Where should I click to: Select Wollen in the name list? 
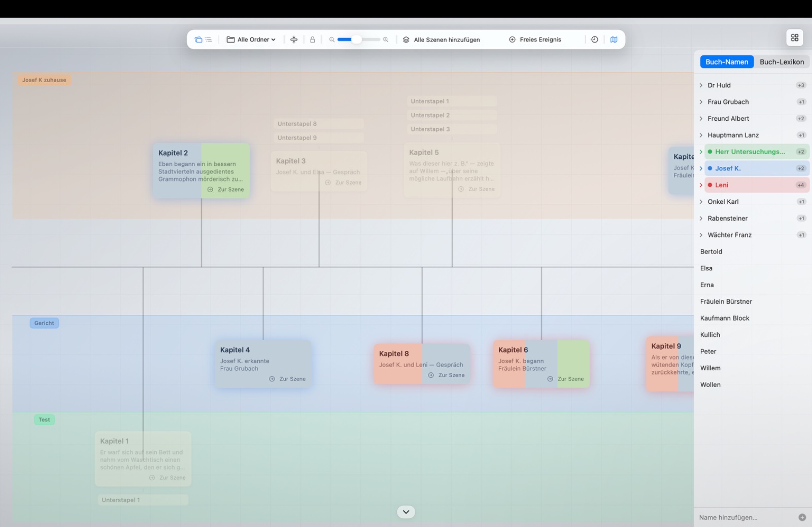710,385
